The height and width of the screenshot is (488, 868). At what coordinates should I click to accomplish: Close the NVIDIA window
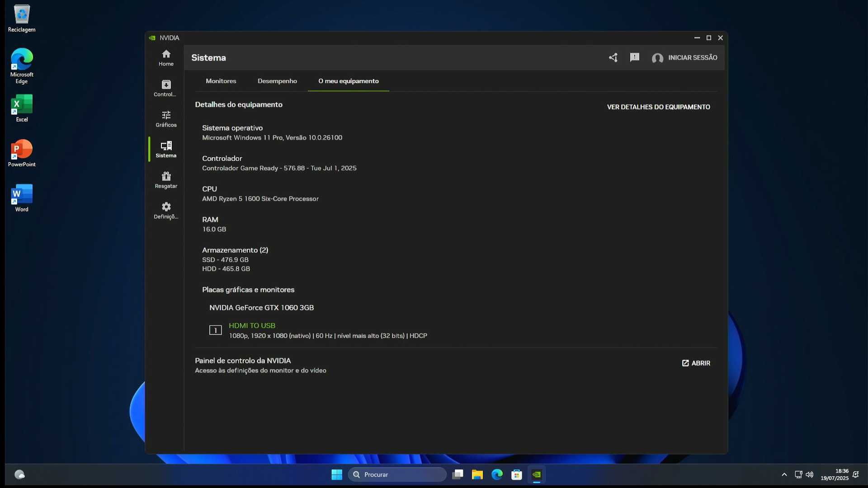tap(720, 38)
